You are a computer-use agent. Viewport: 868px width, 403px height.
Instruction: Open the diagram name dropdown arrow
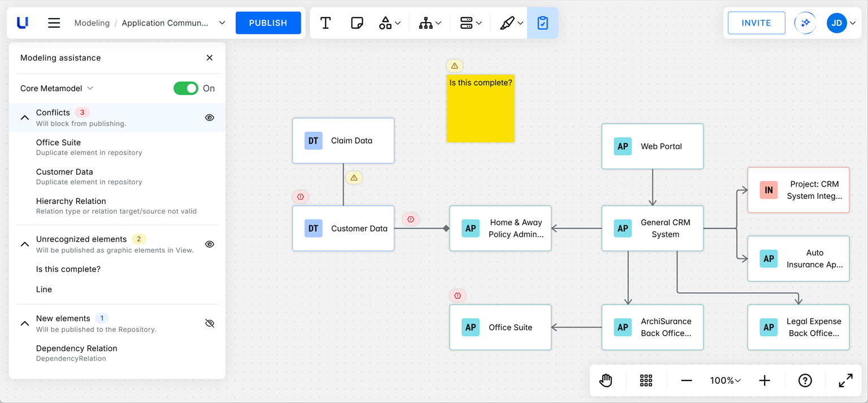[222, 23]
